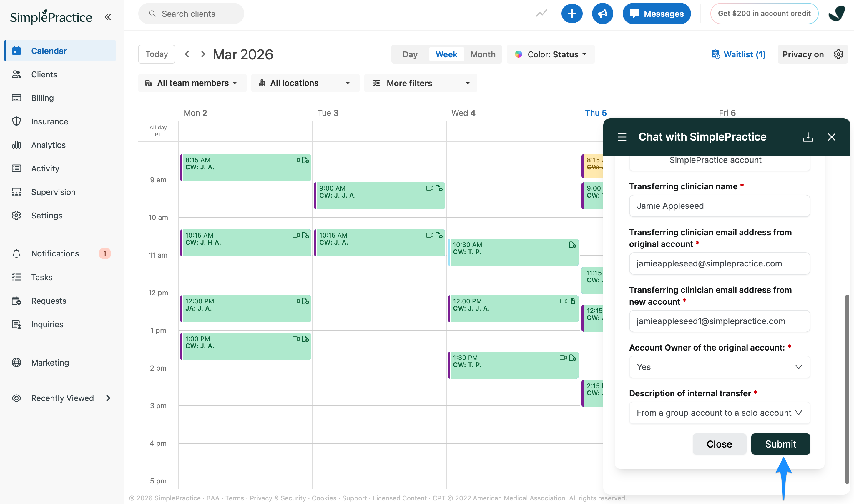Viewport: 854px width, 504px height.
Task: Open the megaphone announcements icon
Action: 602,14
